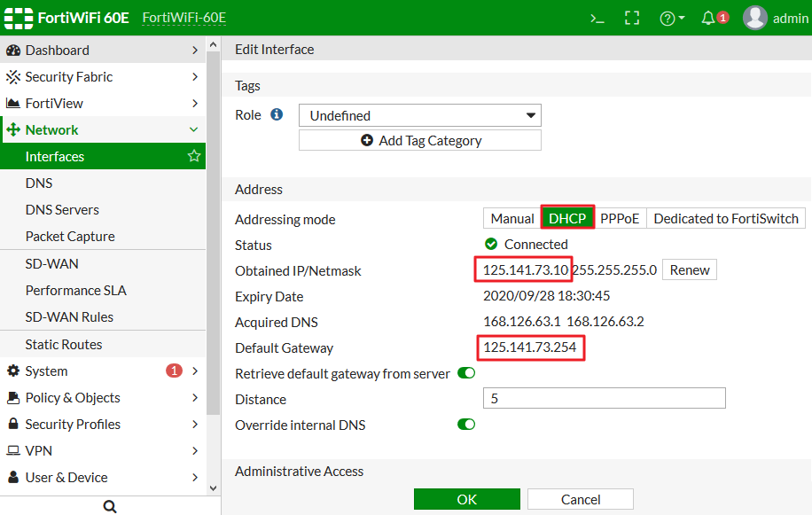Expand the FortiView chevron
This screenshot has height=515, width=812.
(x=195, y=103)
